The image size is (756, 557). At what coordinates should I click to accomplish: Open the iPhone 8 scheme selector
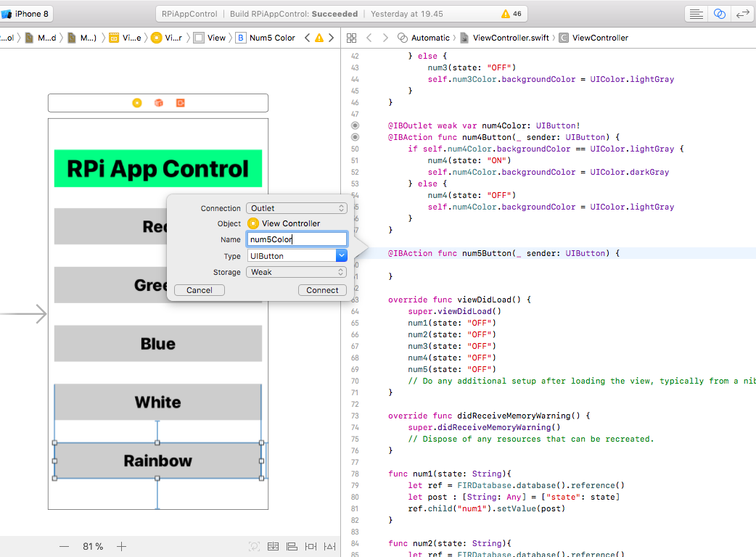[29, 13]
